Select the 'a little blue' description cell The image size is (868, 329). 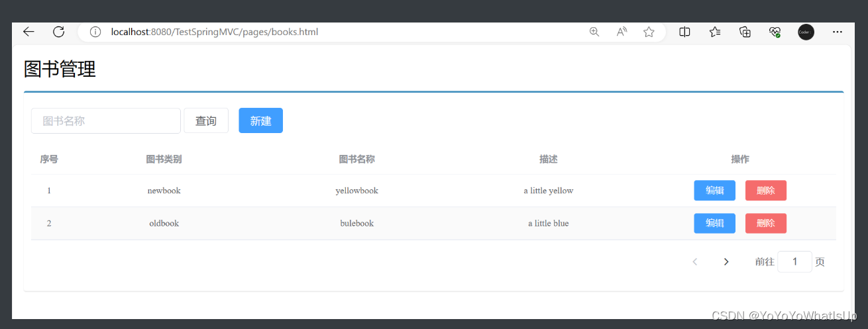point(548,223)
